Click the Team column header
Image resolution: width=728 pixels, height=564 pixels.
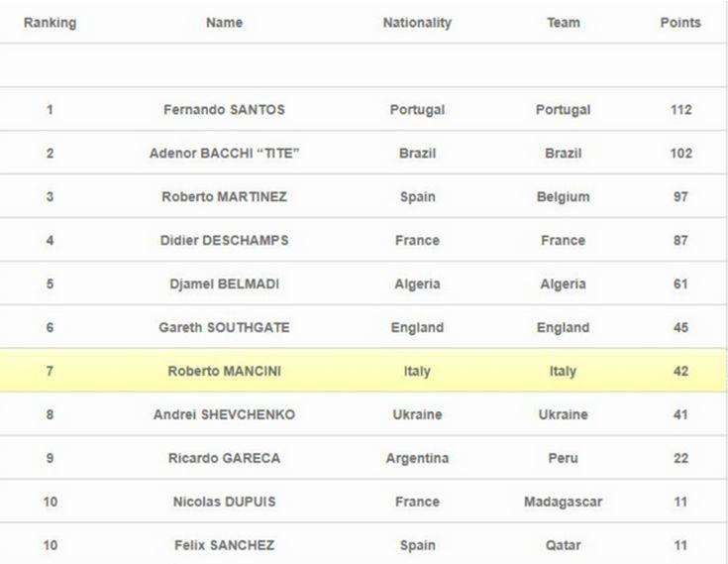coord(564,22)
